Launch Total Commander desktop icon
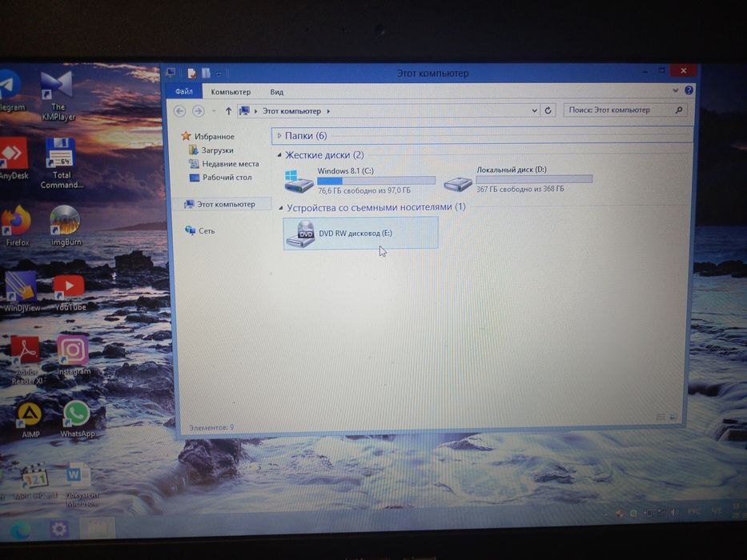The image size is (747, 560). 62,163
